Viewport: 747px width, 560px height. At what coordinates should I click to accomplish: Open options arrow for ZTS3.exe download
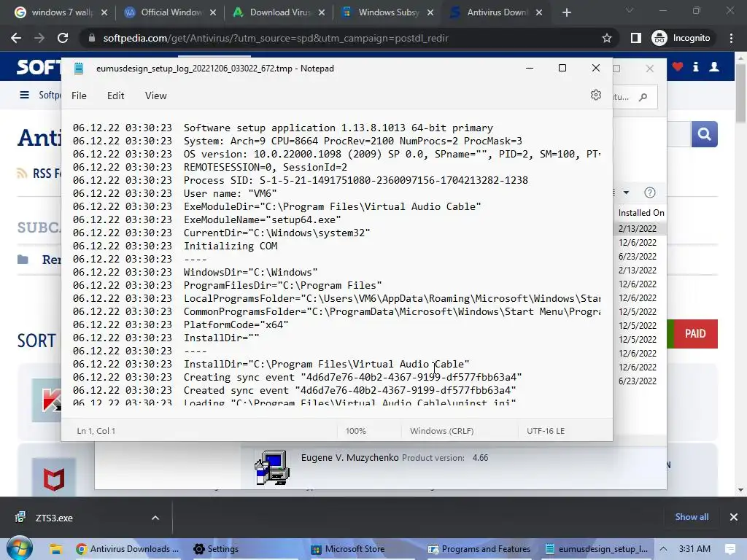click(x=155, y=518)
